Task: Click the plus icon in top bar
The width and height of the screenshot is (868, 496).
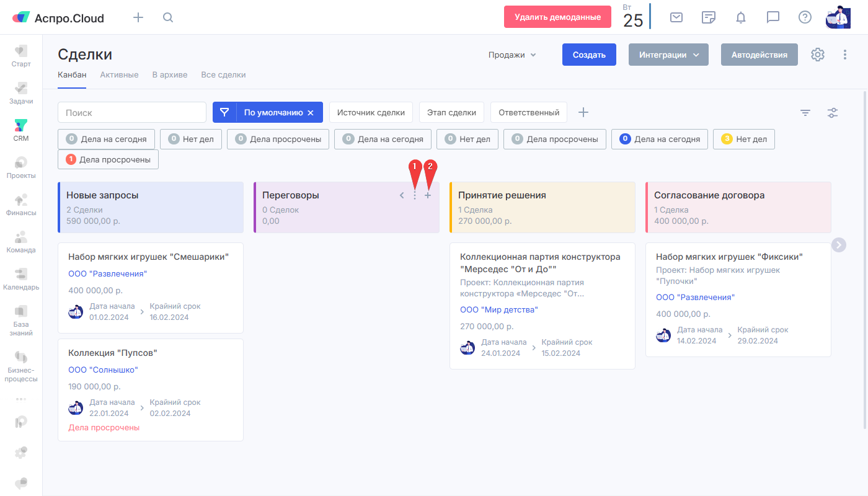Action: click(x=138, y=17)
